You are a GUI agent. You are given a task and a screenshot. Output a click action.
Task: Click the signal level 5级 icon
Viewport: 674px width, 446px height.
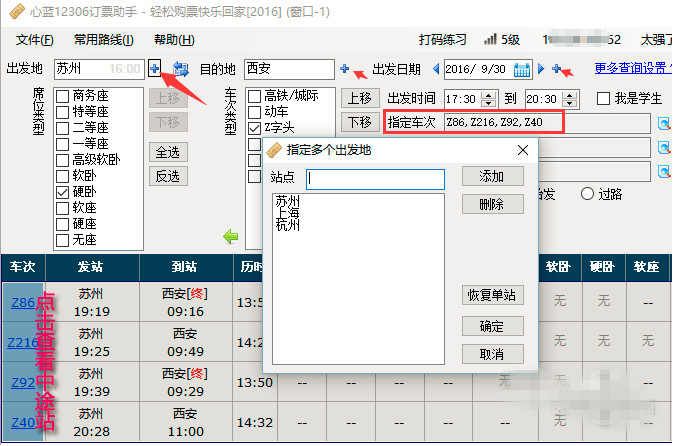[x=490, y=40]
